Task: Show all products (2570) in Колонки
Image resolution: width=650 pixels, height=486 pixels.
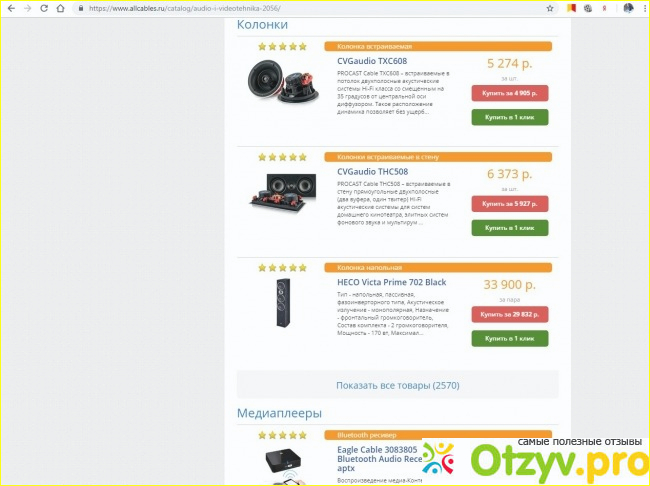Action: [x=398, y=385]
